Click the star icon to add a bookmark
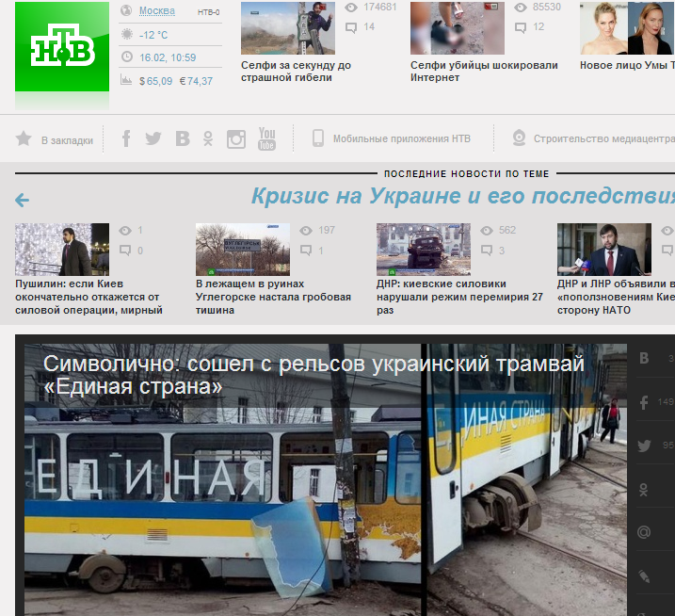 click(x=24, y=138)
